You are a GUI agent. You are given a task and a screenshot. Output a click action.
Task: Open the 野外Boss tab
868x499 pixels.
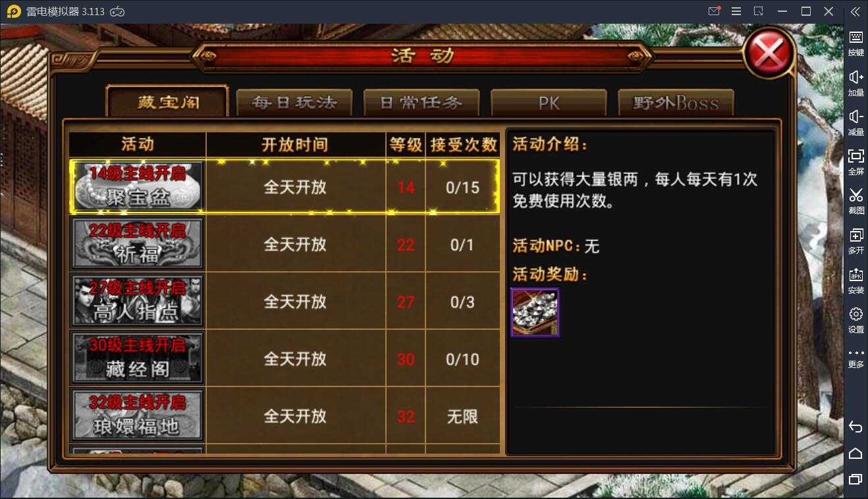coord(676,103)
